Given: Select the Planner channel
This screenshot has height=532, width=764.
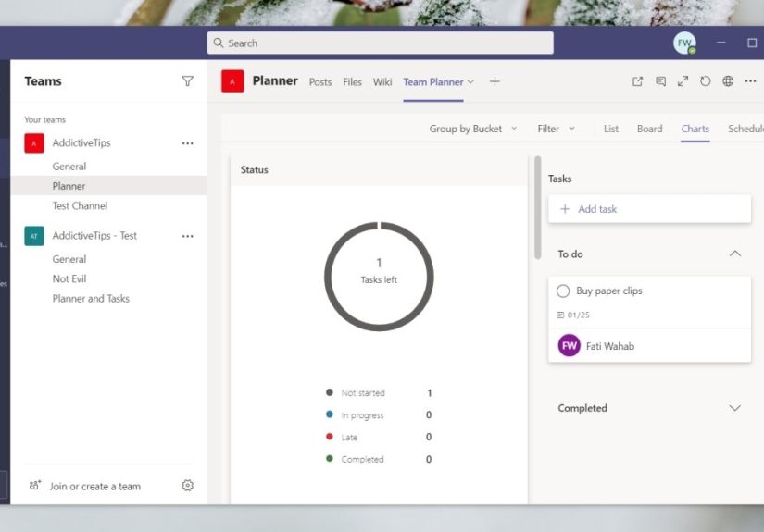Looking at the screenshot, I should click(x=69, y=186).
